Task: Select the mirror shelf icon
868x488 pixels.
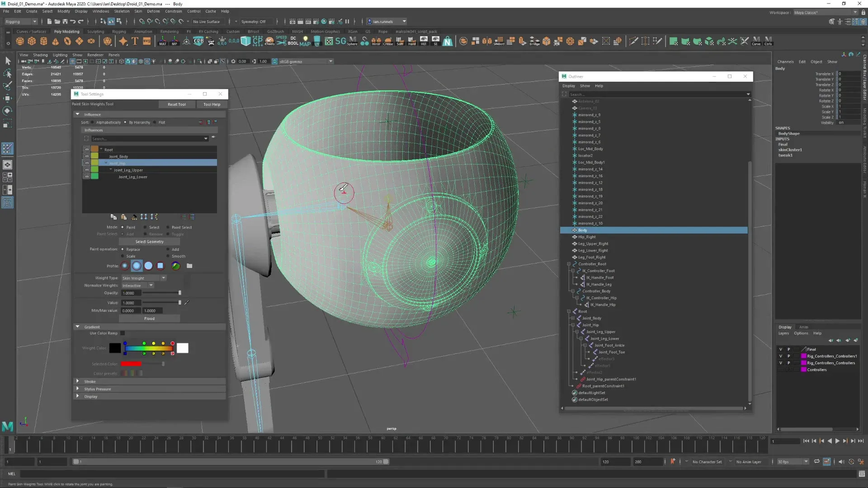Action: (x=376, y=41)
